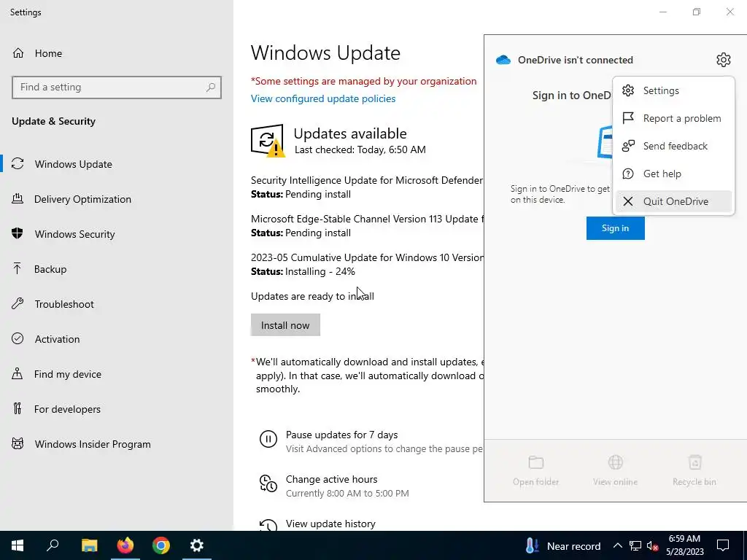Click the Find a setting search field
Image resolution: width=747 pixels, height=560 pixels.
click(117, 87)
